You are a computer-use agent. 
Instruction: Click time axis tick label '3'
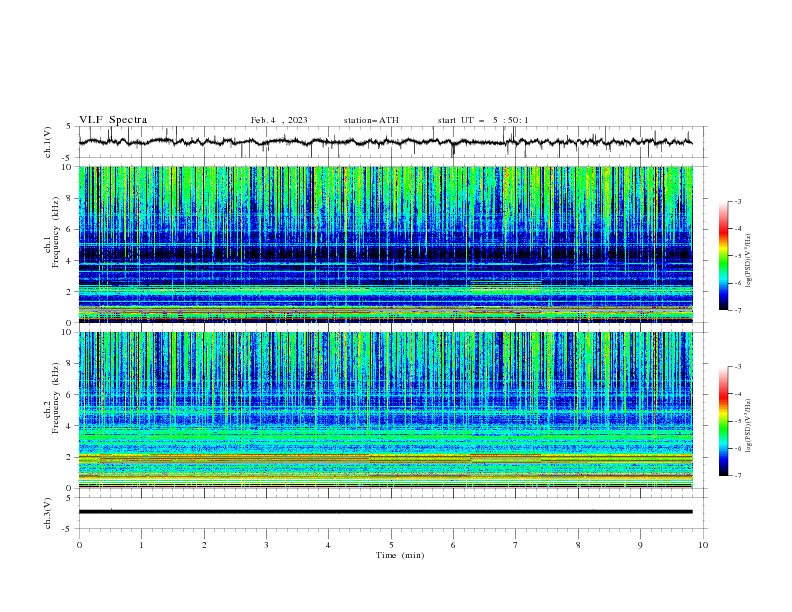click(x=266, y=545)
